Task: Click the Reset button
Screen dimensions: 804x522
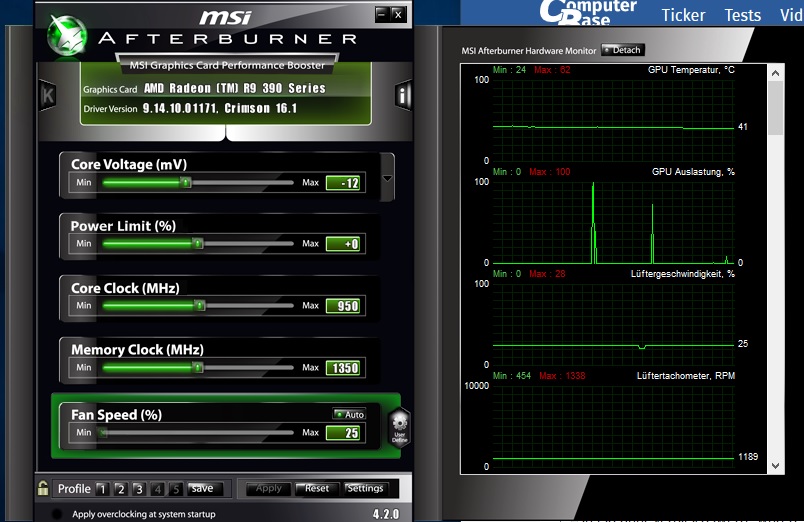Action: click(x=317, y=489)
